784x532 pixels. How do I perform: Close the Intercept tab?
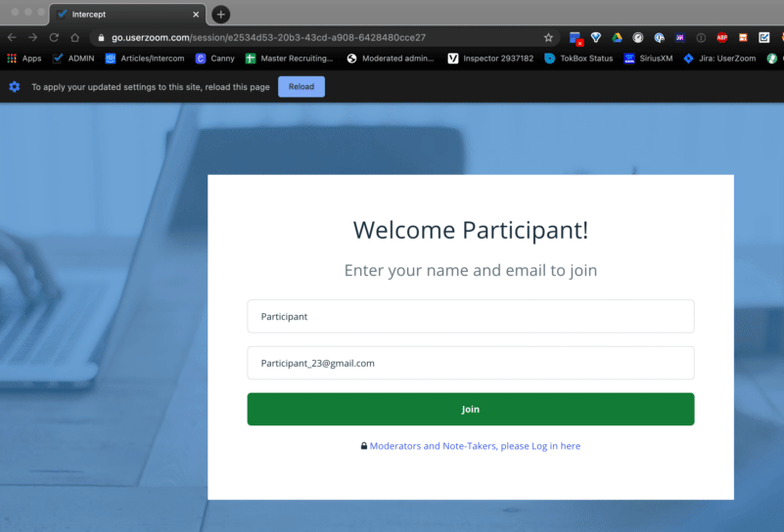coord(196,15)
